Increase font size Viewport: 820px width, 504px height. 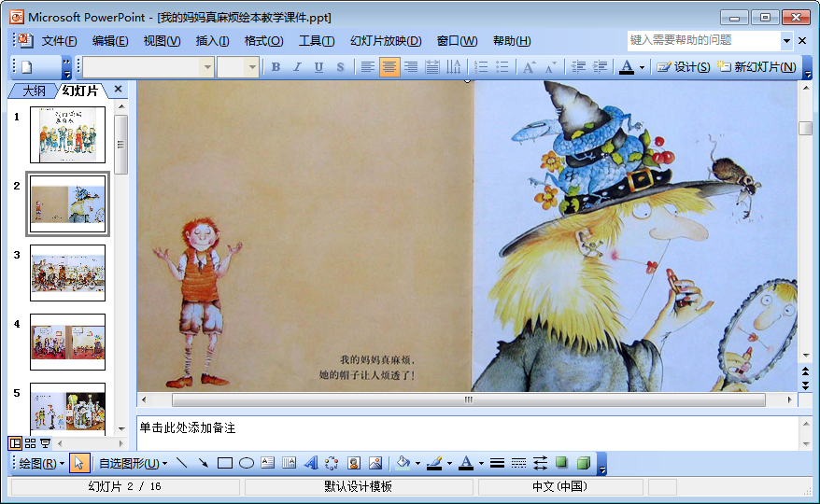coord(530,67)
